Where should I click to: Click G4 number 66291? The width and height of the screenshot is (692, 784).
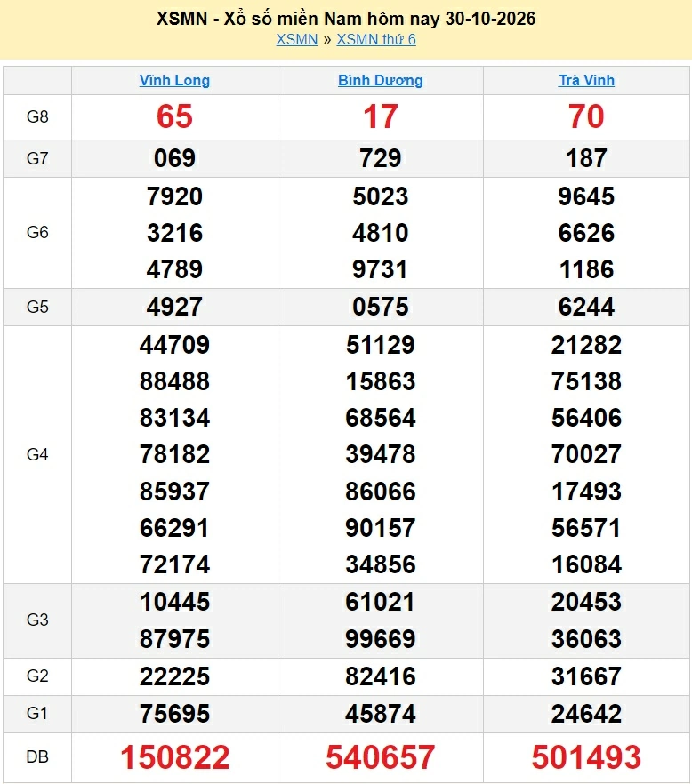[174, 528]
